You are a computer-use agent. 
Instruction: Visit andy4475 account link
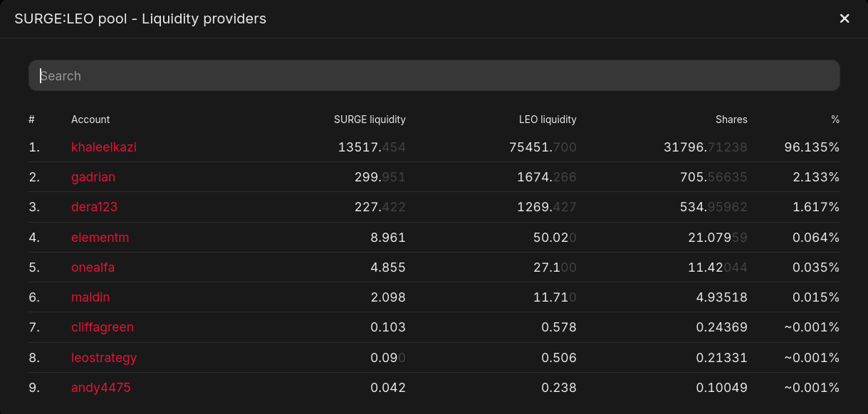(x=100, y=388)
